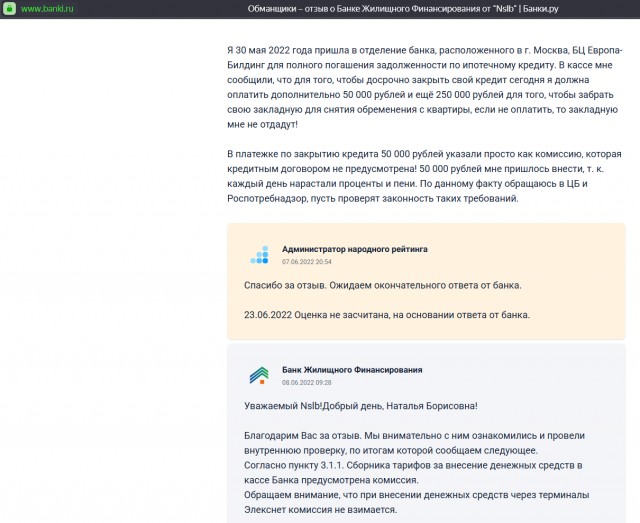Click the line "кассе Банка предусмотрена комиссия."
The image size is (640, 523).
coord(331,480)
